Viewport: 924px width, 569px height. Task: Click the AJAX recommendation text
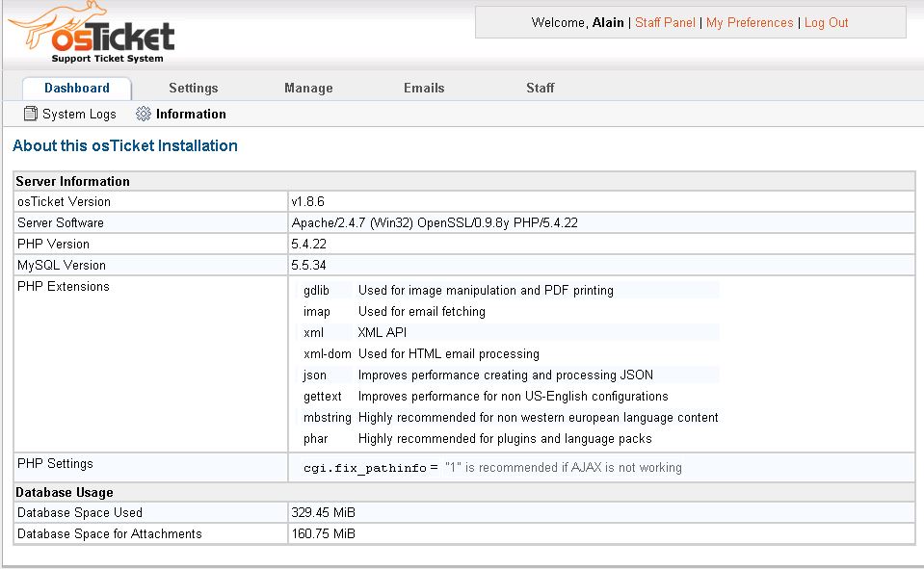coord(564,468)
